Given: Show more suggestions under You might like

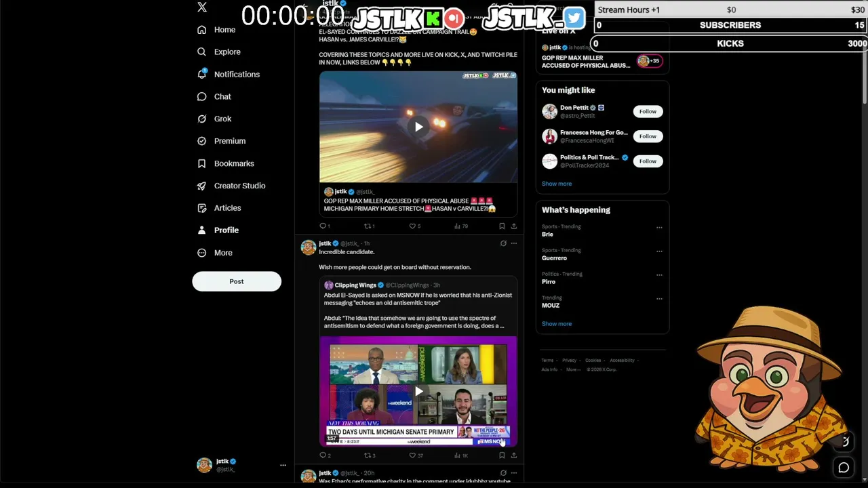Looking at the screenshot, I should click(x=557, y=184).
